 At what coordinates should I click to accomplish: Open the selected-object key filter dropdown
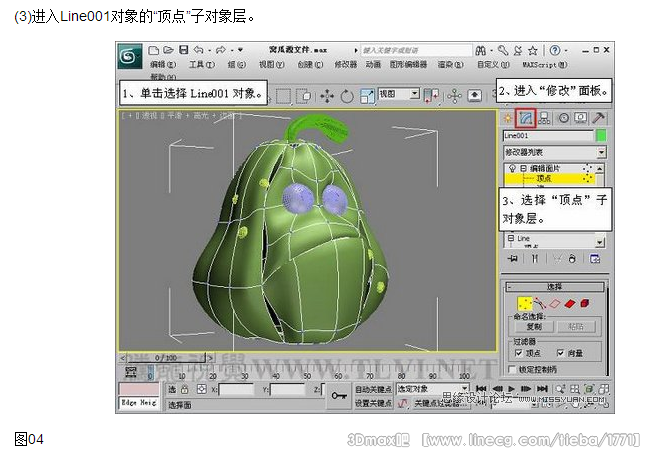433,389
